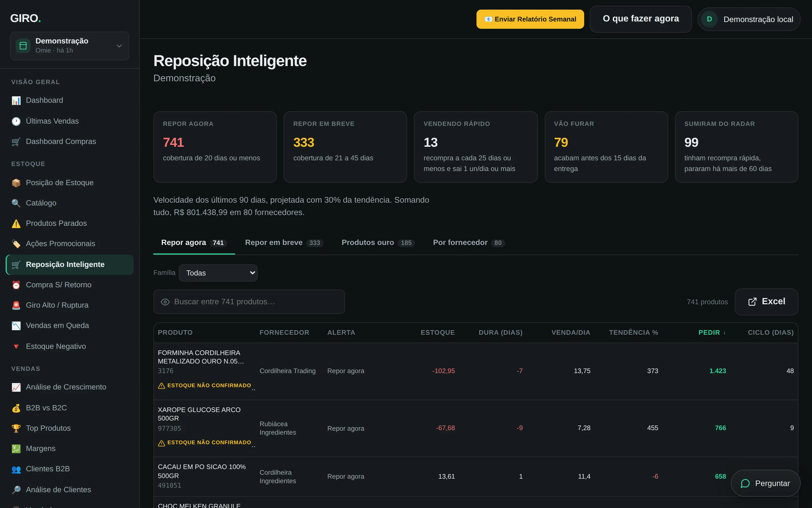Click Análise de Clientes magnifier icon

click(x=16, y=490)
